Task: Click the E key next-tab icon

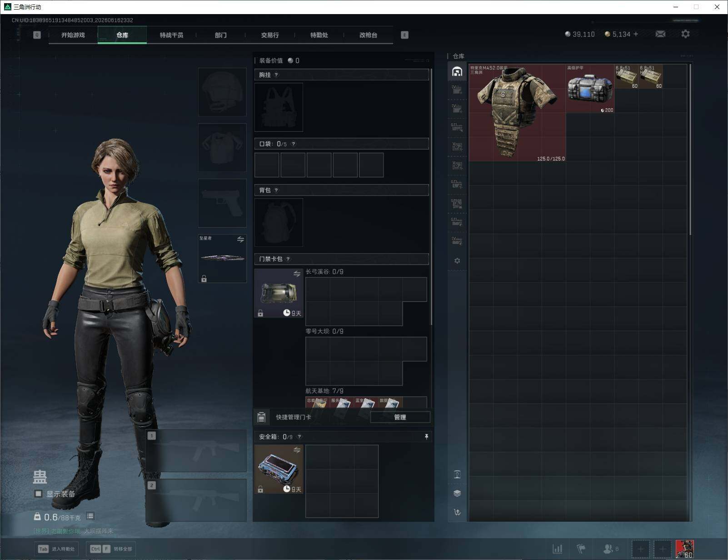Action: [x=404, y=35]
